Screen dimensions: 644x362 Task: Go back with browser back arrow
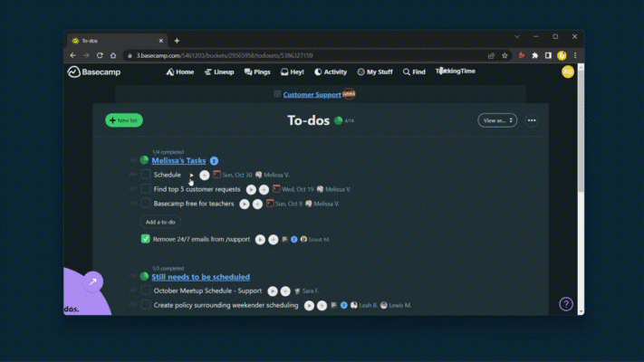click(73, 55)
